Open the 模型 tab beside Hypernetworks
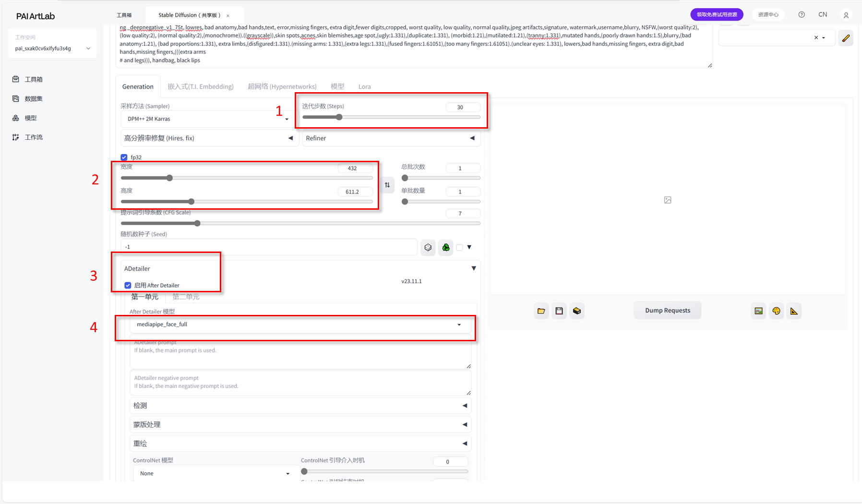The image size is (862, 504). click(x=337, y=86)
